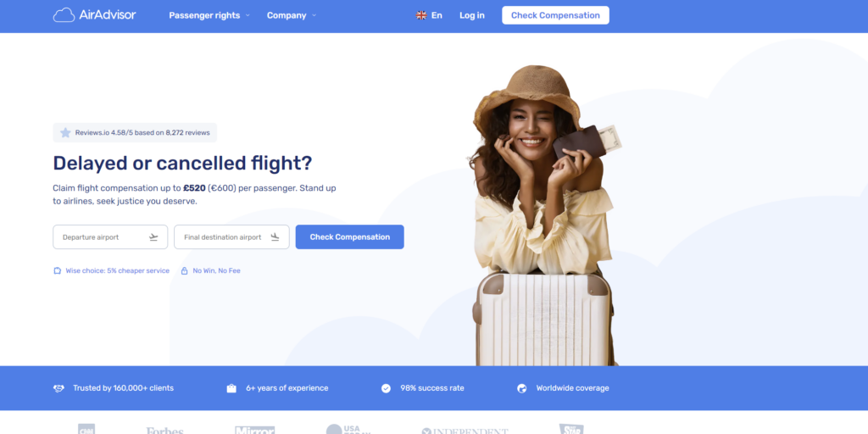Viewport: 868px width, 434px height.
Task: Click the globe icon beside Worldwide coverage
Action: 521,388
